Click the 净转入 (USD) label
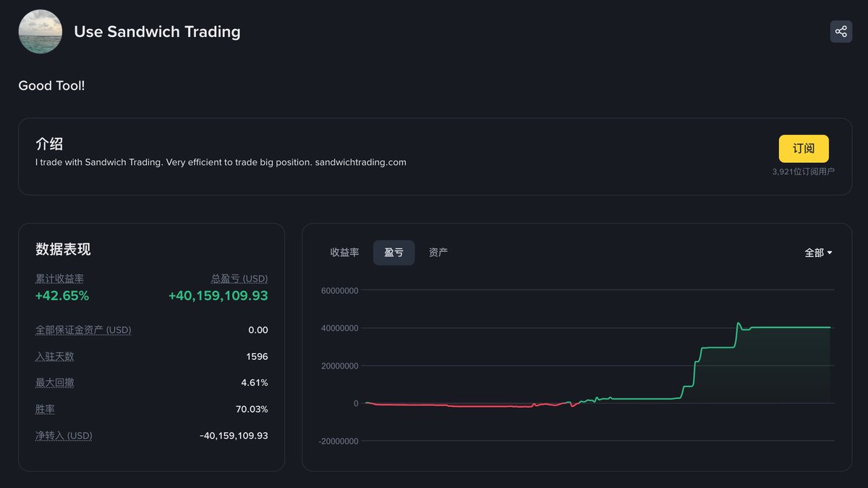Viewport: 868px width, 488px height. pyautogui.click(x=64, y=436)
